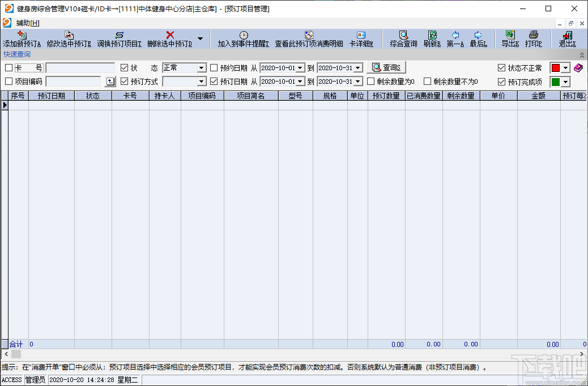
Task: Click the Refresh (刷新) toolbar icon
Action: click(432, 35)
